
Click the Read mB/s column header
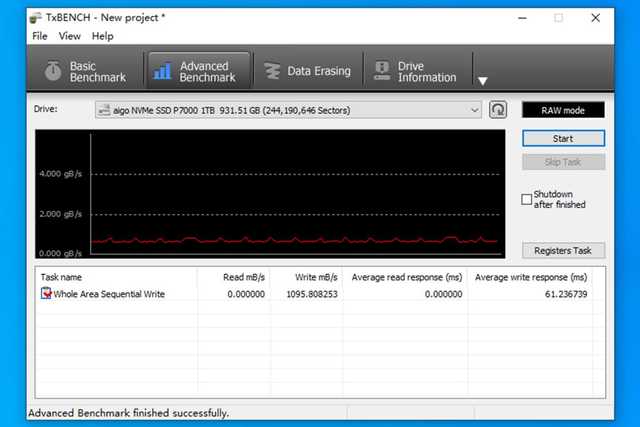244,277
